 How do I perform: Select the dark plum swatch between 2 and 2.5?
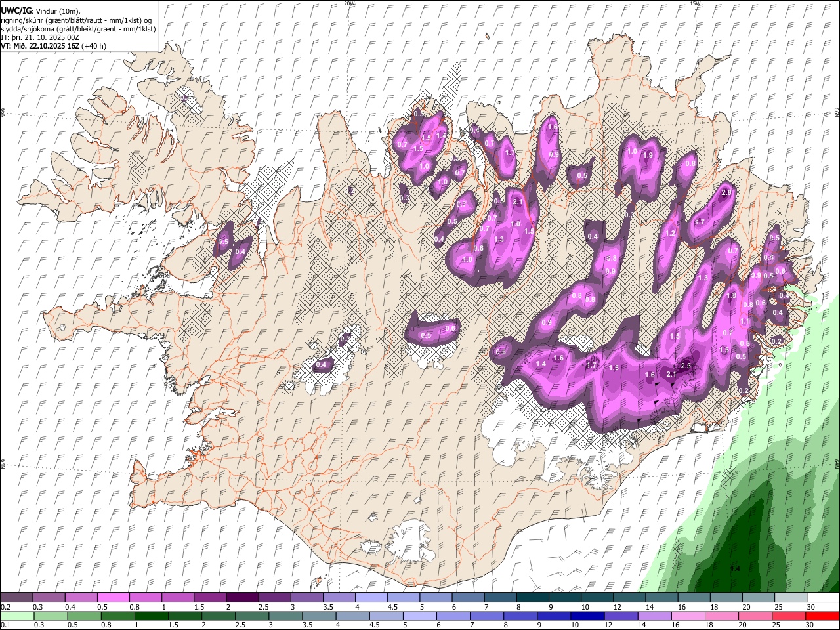tap(241, 598)
